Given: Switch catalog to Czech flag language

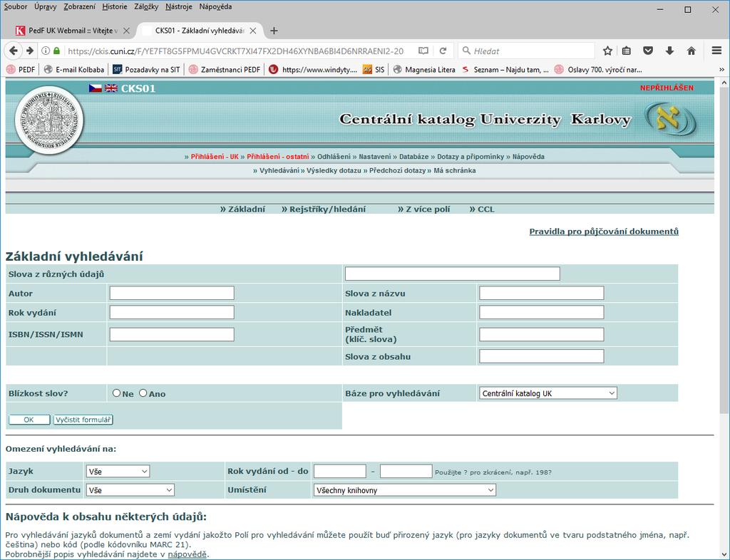Looking at the screenshot, I should click(96, 88).
